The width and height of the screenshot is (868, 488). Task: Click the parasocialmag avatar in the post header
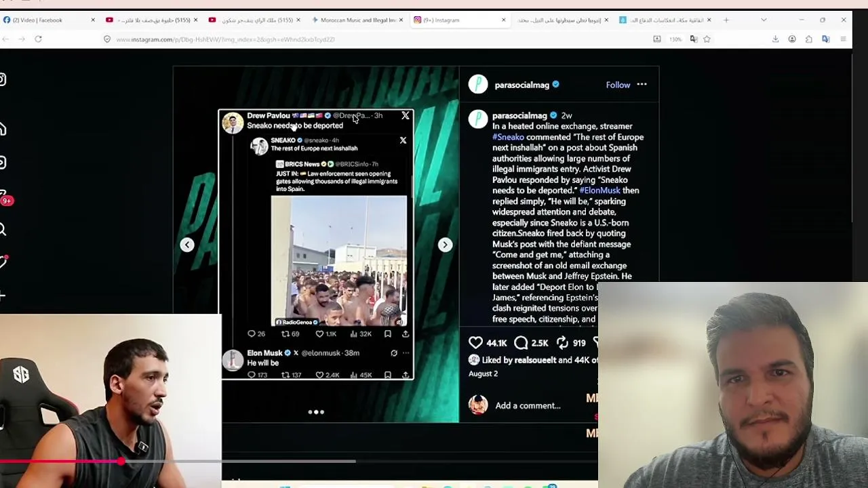[478, 84]
